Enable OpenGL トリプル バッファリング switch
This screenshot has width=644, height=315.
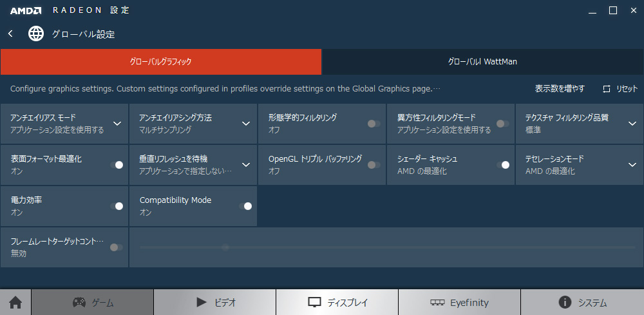point(374,165)
